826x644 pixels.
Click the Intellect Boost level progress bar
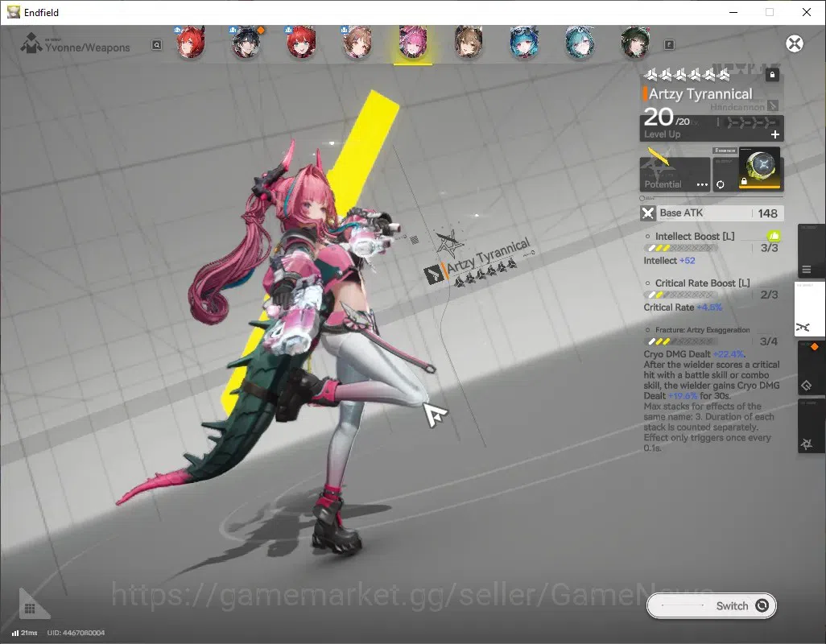680,248
